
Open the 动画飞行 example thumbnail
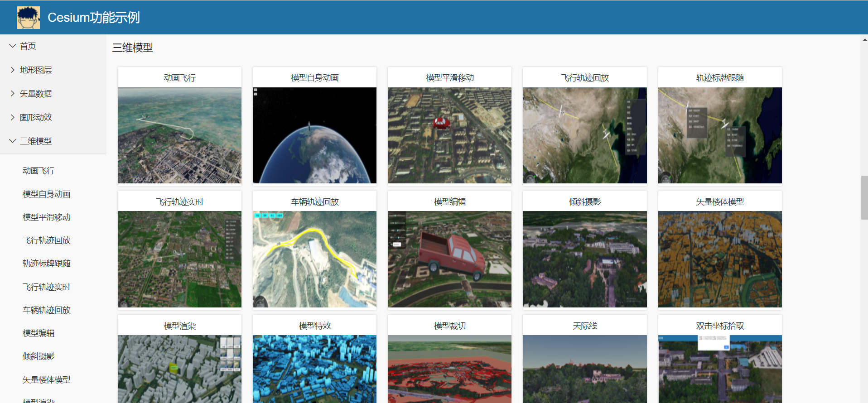click(179, 135)
